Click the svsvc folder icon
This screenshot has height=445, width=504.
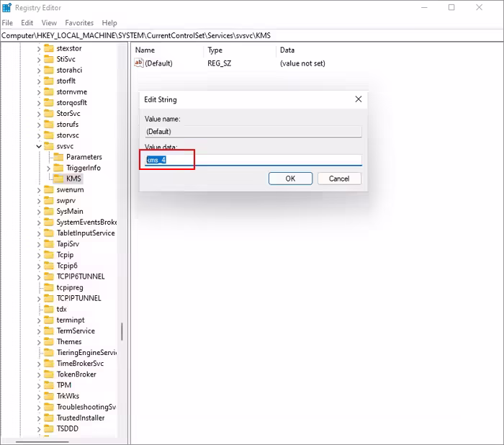coord(48,146)
